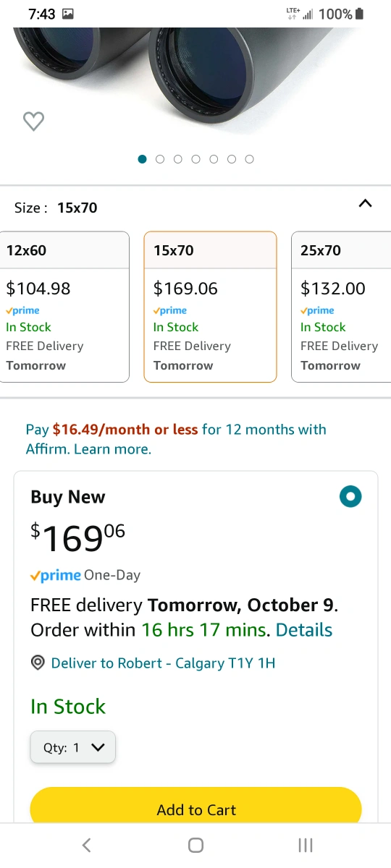Go to second image carousel dot

point(160,159)
